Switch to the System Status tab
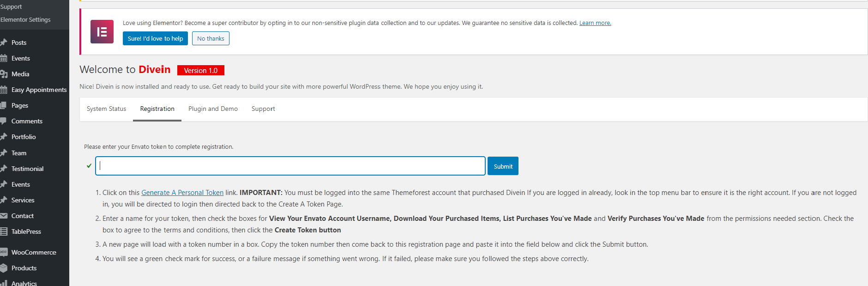This screenshot has height=286, width=868. 106,109
